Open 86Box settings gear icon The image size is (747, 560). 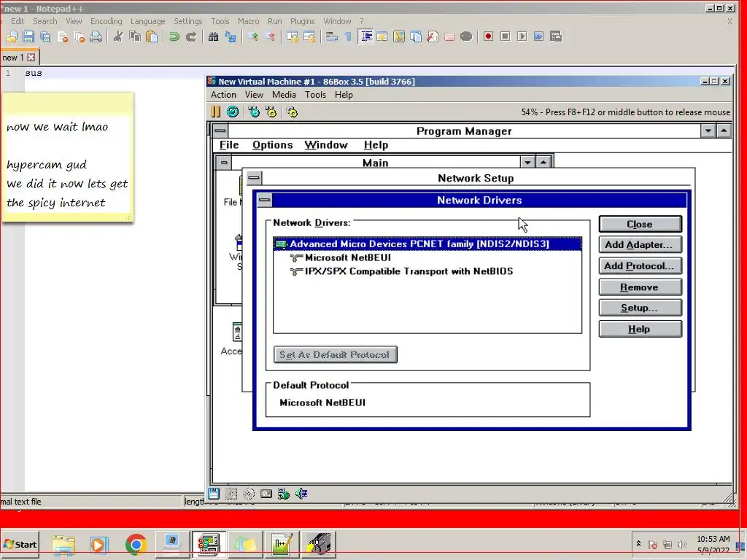pyautogui.click(x=292, y=112)
